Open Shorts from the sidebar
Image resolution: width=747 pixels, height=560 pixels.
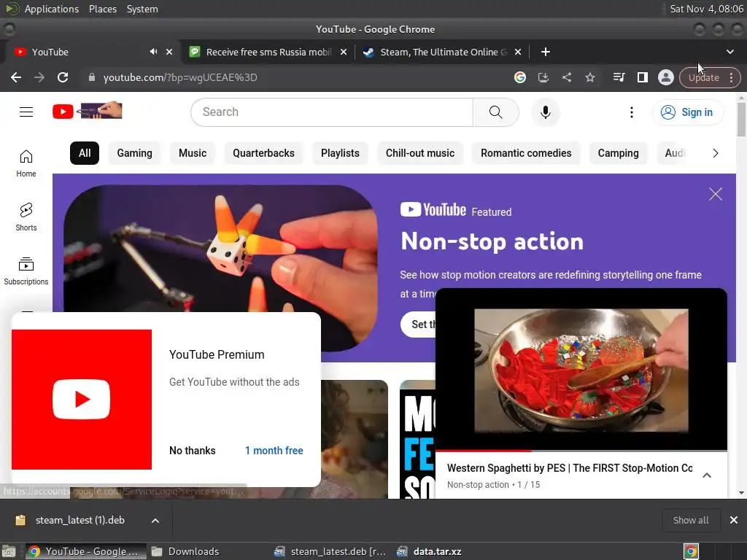(26, 217)
